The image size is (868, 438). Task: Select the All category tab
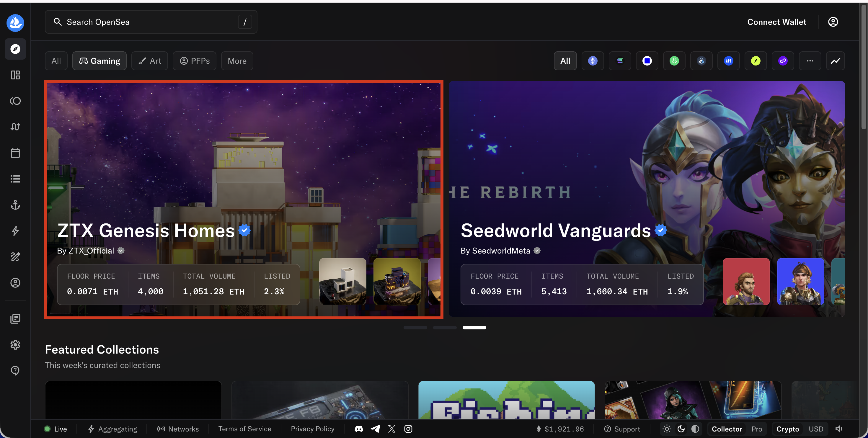coord(56,61)
